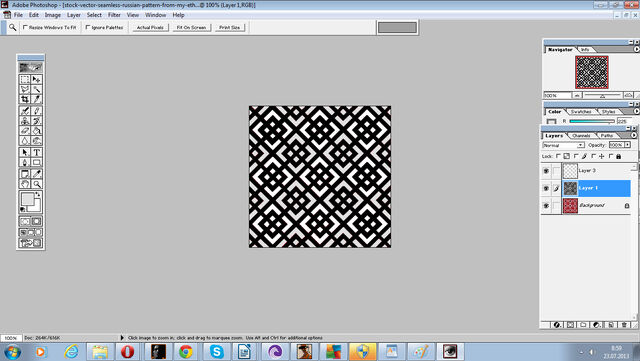Screen dimensions: 640x361
Task: Select the Lasso tool
Action: coord(25,89)
